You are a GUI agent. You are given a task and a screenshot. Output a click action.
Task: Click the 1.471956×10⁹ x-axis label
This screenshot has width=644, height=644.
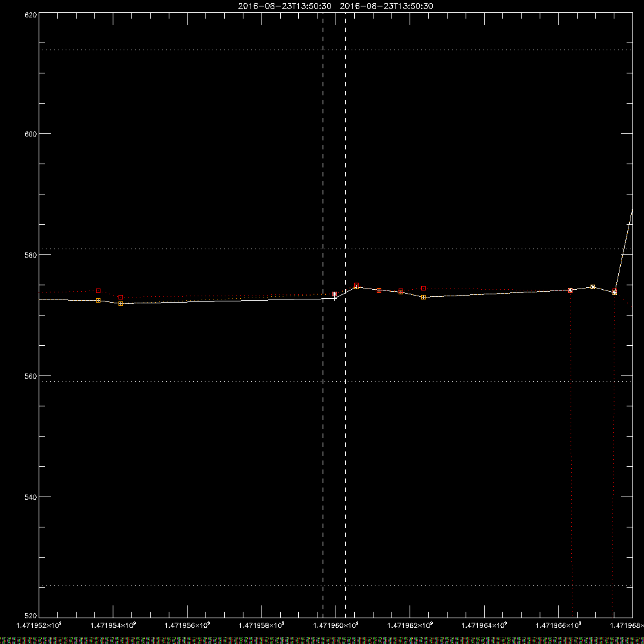(x=187, y=625)
